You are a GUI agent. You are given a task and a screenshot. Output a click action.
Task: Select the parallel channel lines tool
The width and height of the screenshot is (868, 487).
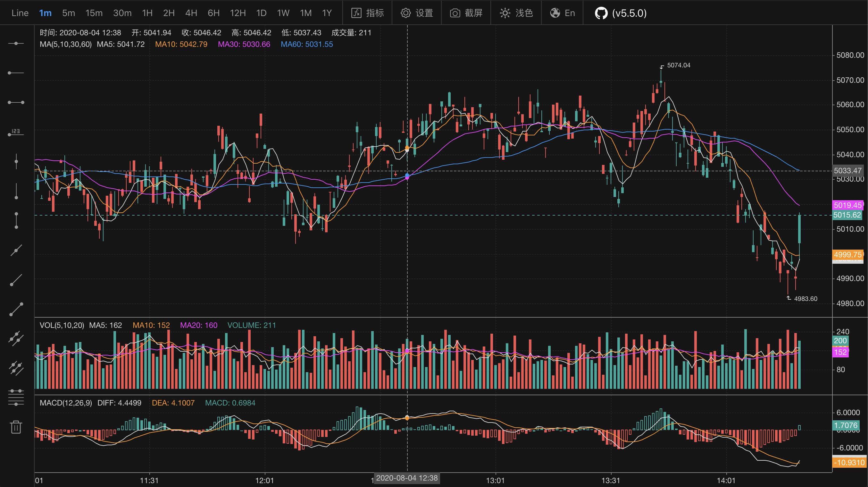pyautogui.click(x=16, y=338)
